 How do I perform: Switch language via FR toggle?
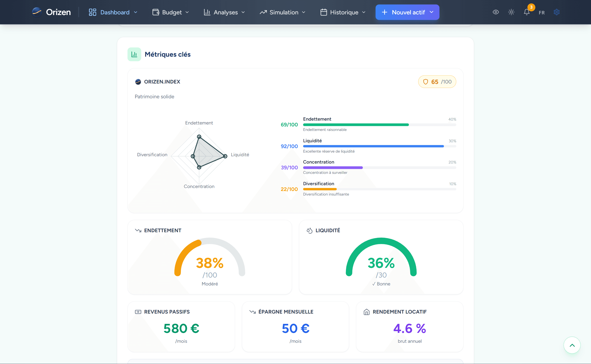[x=542, y=12]
